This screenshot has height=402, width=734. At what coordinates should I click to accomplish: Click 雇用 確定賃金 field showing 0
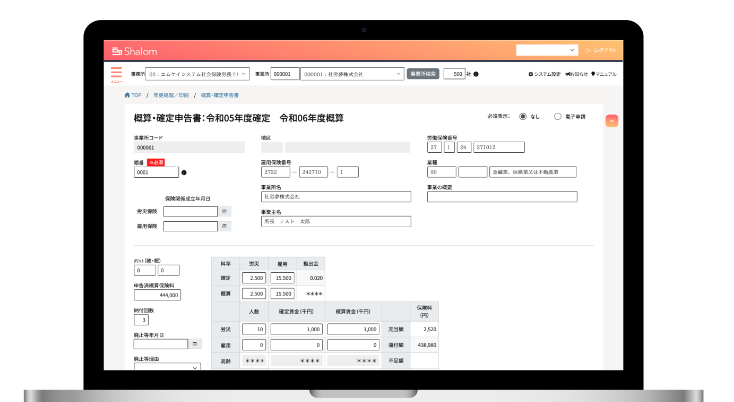pos(296,345)
